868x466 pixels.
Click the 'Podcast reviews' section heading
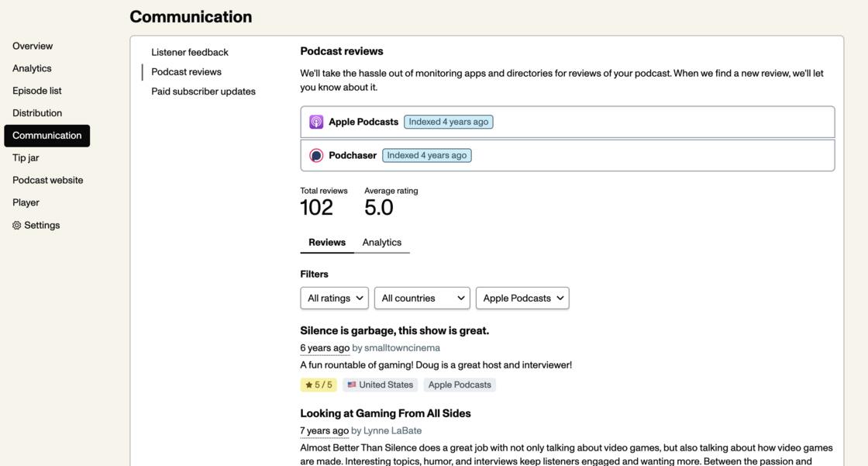click(x=342, y=51)
